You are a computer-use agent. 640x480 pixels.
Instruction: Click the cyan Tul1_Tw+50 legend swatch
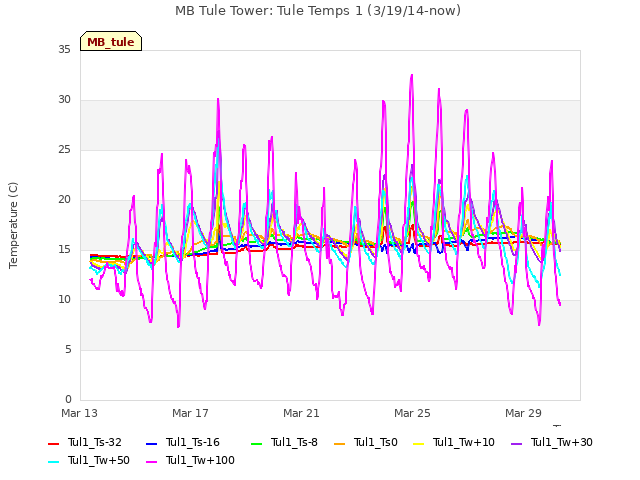pyautogui.click(x=53, y=462)
